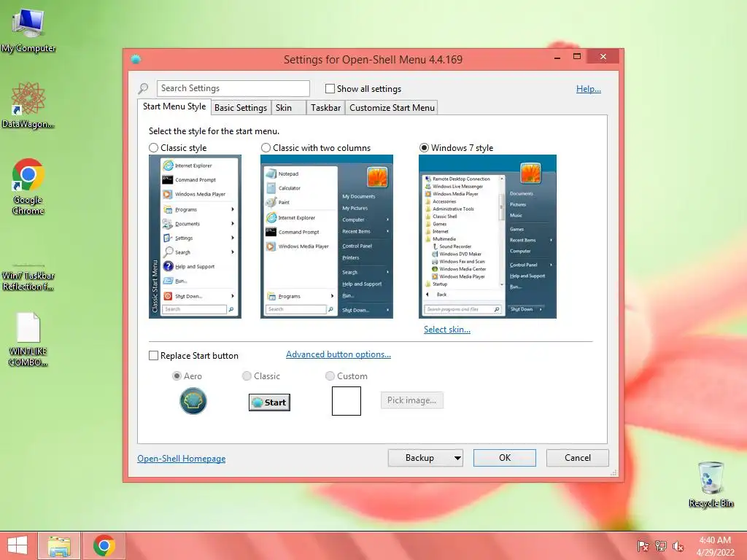
Task: Open the DataWagon desktop shortcut
Action: [28, 105]
